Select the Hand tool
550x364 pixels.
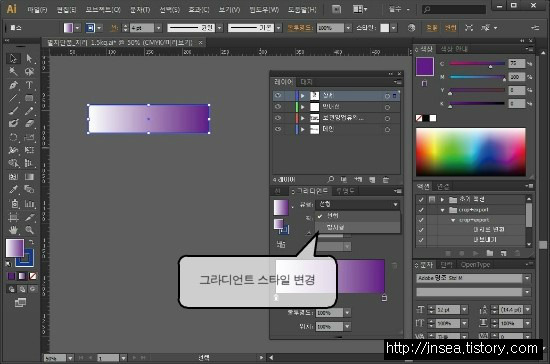tap(13, 230)
